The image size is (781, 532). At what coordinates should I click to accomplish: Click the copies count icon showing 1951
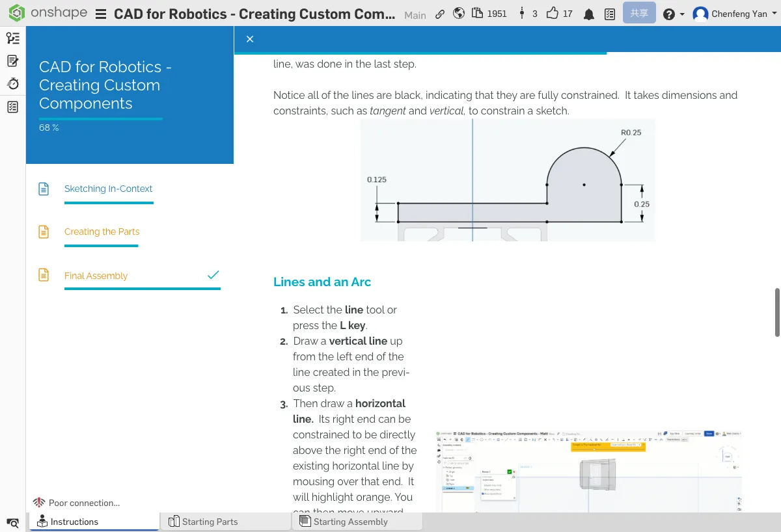click(x=478, y=14)
